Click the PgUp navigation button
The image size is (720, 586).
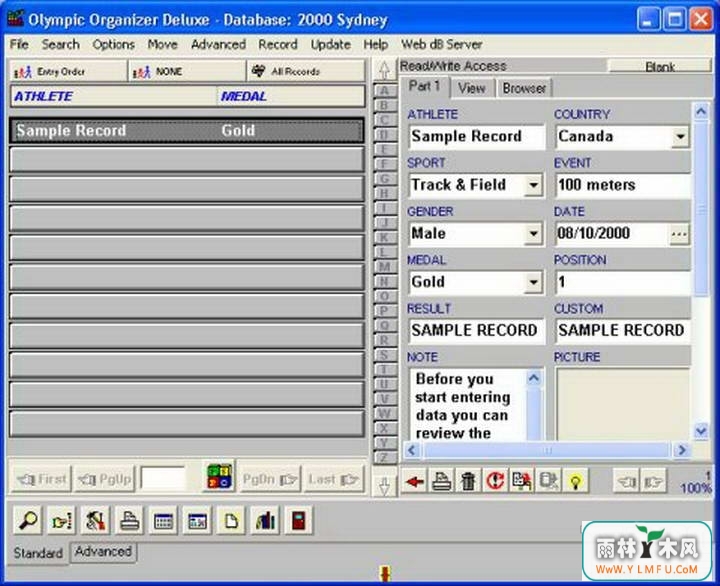(105, 479)
